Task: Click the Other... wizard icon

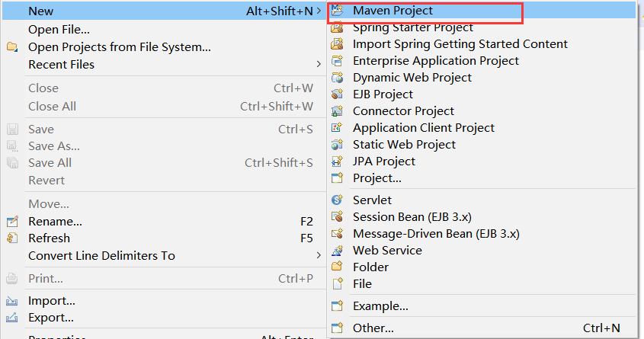Action: coord(337,328)
